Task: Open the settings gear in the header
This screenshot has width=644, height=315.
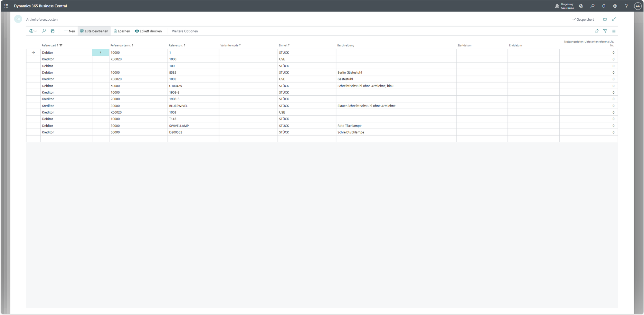Action: (615, 6)
